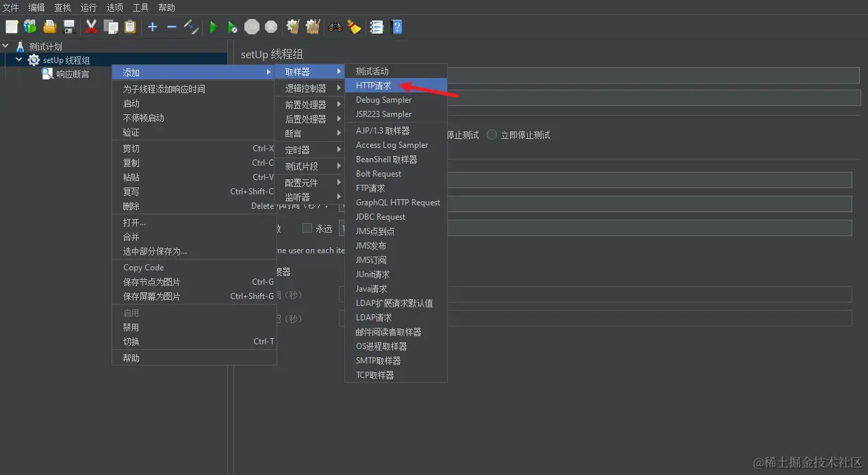Click the Shutdown round X icon
This screenshot has width=868, height=475.
271,27
